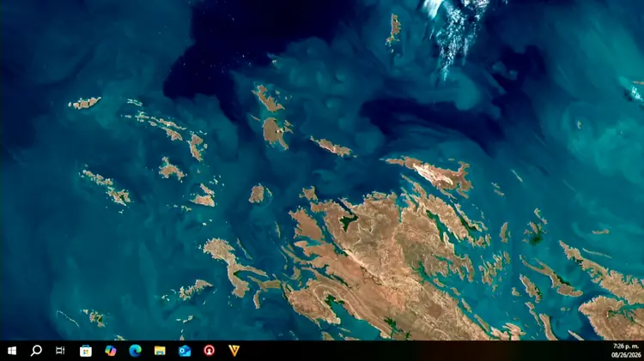Click the Show Desktop sliver beside the date
The image size is (644, 361).
coord(643,351)
